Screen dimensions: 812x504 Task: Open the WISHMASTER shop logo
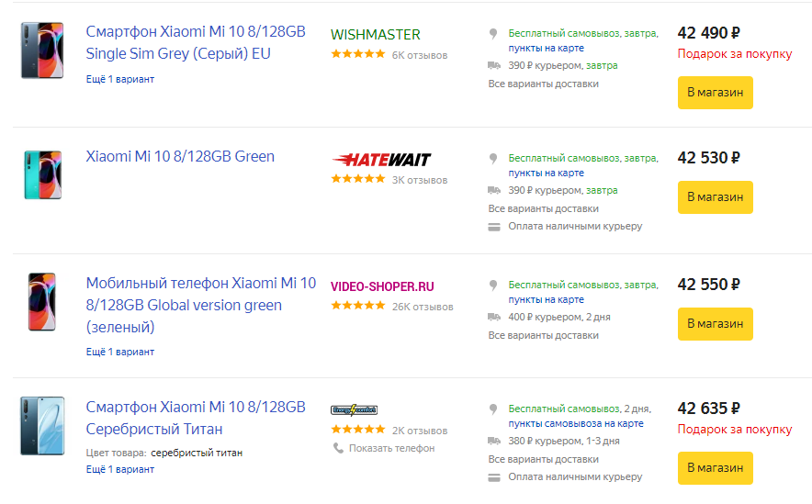tap(376, 35)
